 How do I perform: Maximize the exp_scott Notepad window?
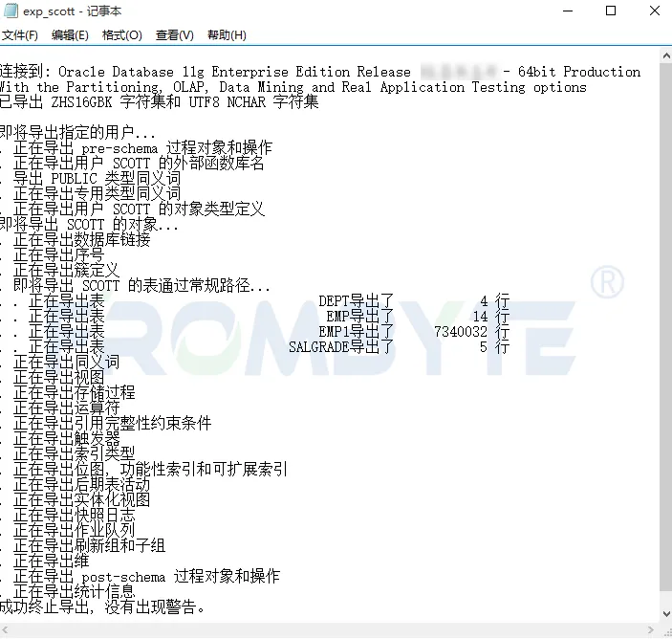(611, 11)
